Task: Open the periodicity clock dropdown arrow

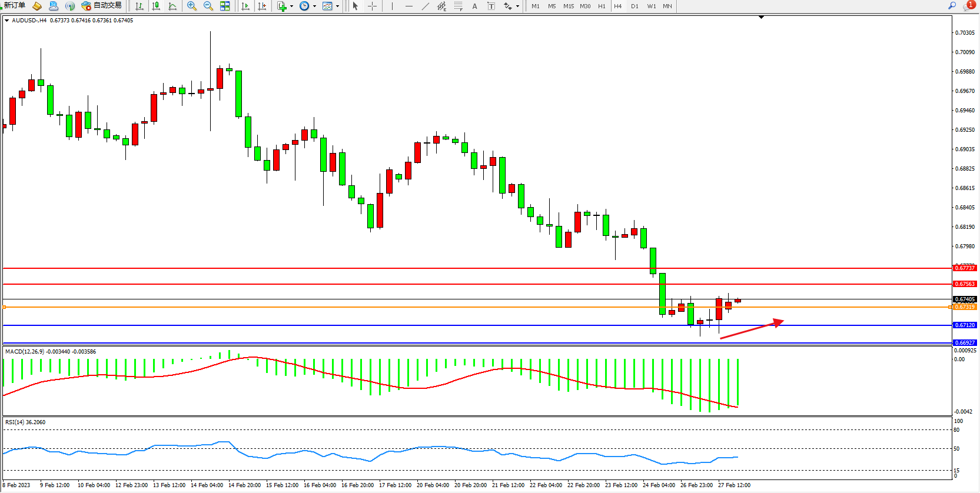Action: coord(314,6)
